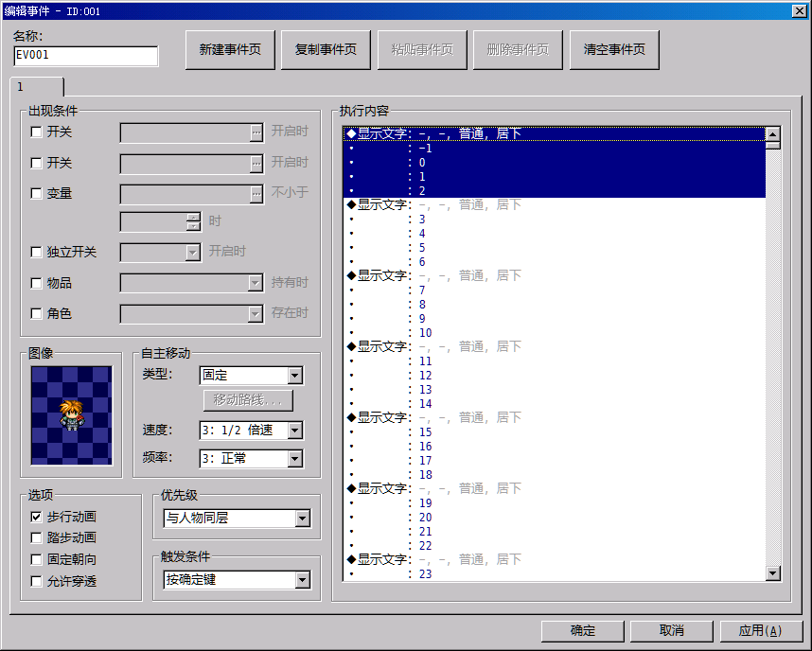812x651 pixels.
Task: Select the 显示文字 command above line 19
Action: coord(554,489)
